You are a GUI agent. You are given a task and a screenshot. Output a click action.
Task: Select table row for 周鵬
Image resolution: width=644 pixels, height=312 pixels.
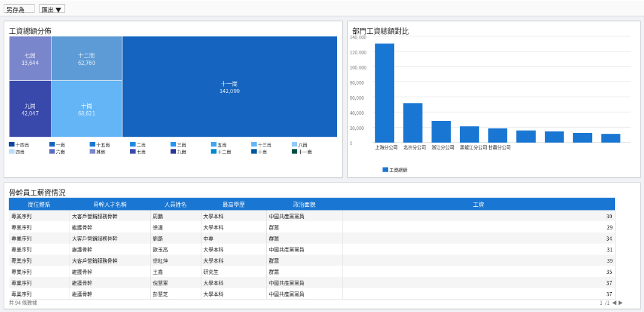[x=157, y=216]
